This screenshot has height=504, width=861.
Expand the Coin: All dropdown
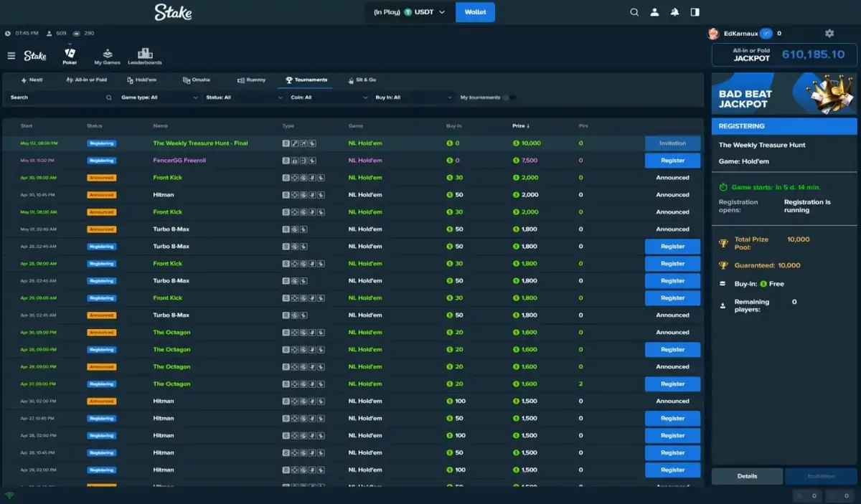click(x=329, y=98)
